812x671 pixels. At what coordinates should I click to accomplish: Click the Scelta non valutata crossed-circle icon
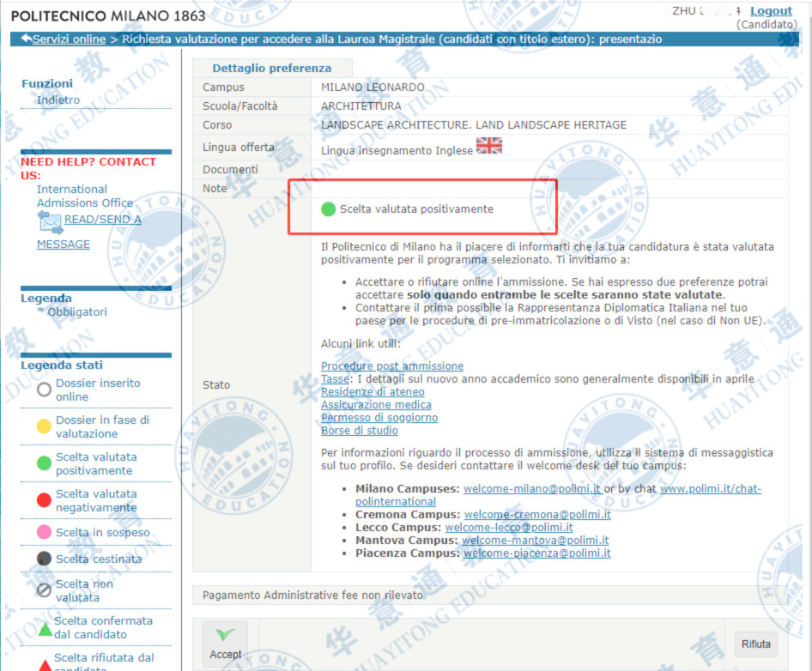pos(44,589)
